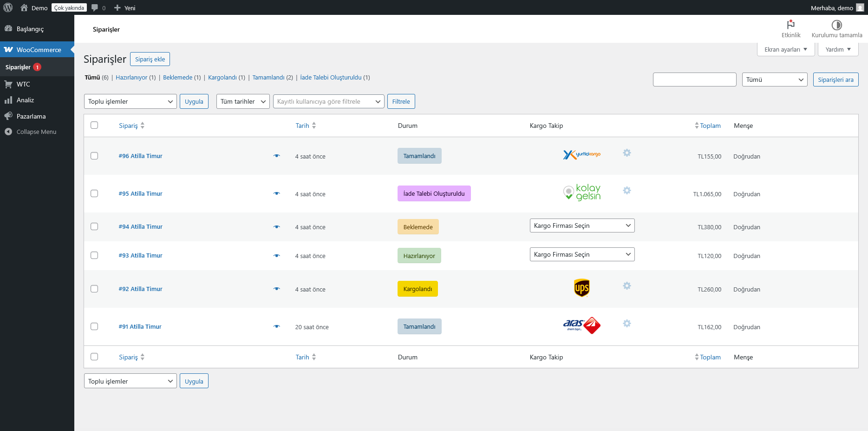Open top Toplu işlemler dropdown
The height and width of the screenshot is (431, 868).
pos(131,101)
